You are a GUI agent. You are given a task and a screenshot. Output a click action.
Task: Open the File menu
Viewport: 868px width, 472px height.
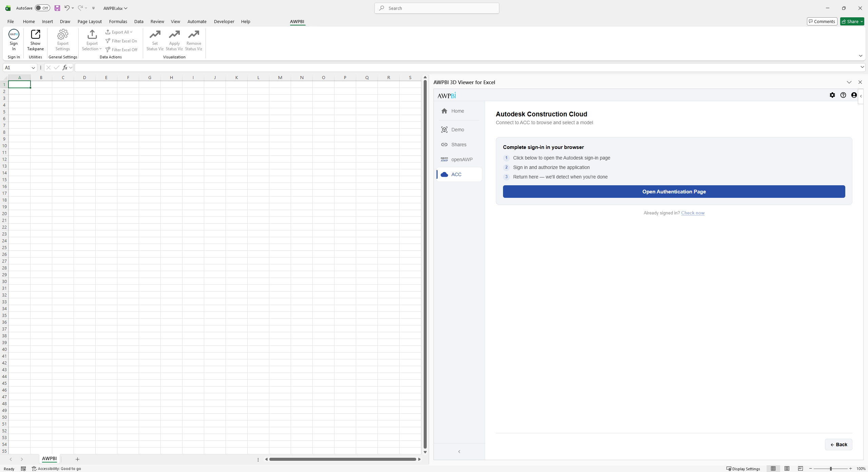click(11, 21)
